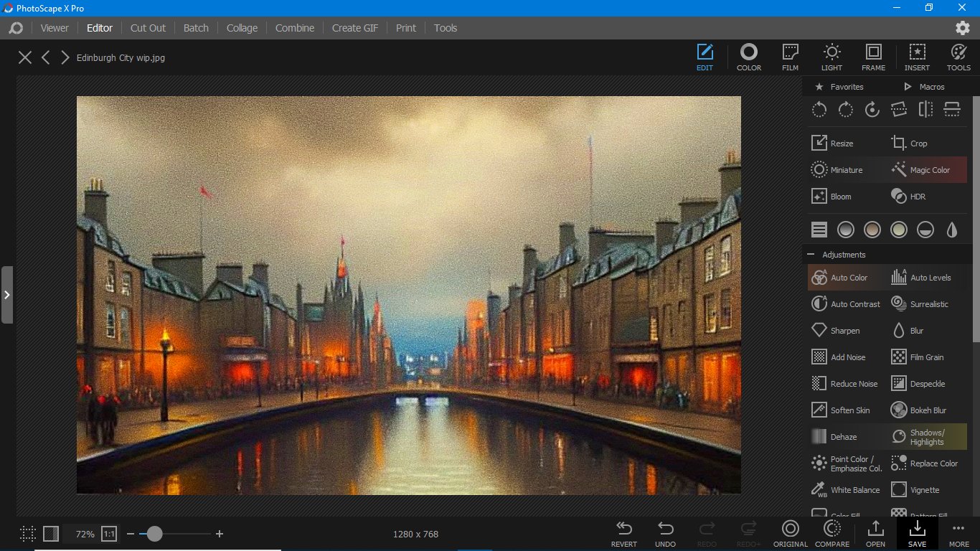Image resolution: width=980 pixels, height=551 pixels.
Task: Flip the image horizontally
Action: 925,110
